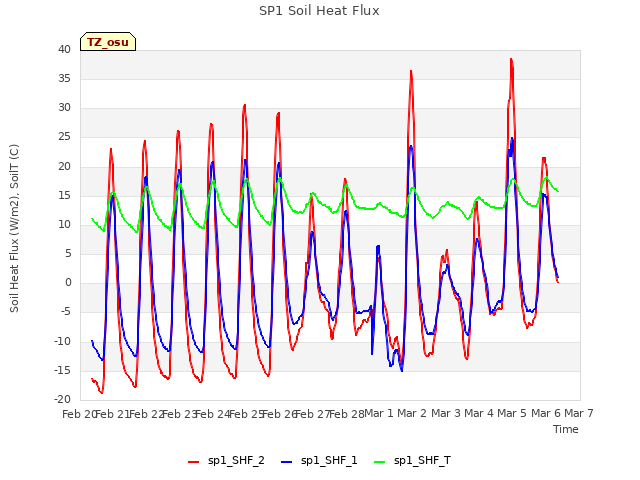The width and height of the screenshot is (640, 480).
Task: Click the blue curve peak near Mar 2
Action: point(411,146)
